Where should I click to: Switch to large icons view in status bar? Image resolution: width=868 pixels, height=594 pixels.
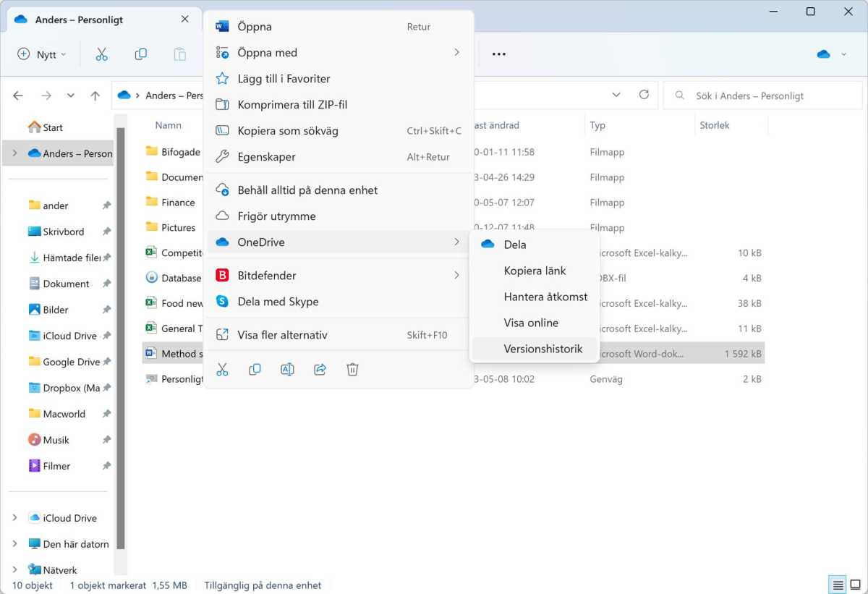[x=855, y=585]
